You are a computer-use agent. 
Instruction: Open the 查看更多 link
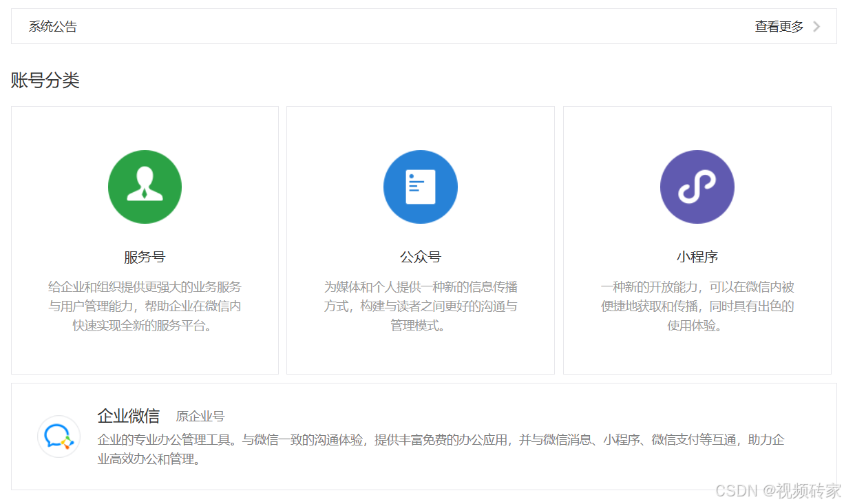tap(779, 27)
